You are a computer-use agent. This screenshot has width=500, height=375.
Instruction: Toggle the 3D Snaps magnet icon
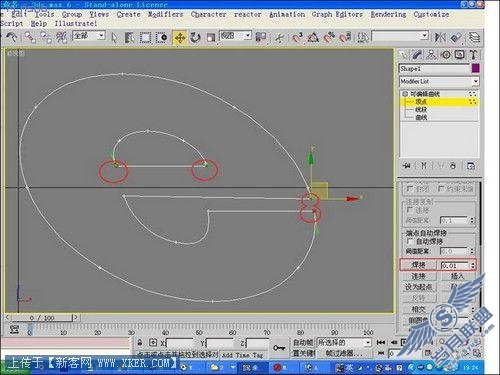coord(297,37)
